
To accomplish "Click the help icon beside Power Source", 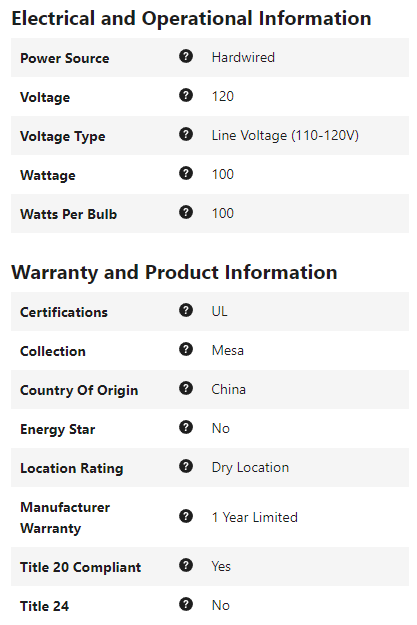I will click(186, 57).
